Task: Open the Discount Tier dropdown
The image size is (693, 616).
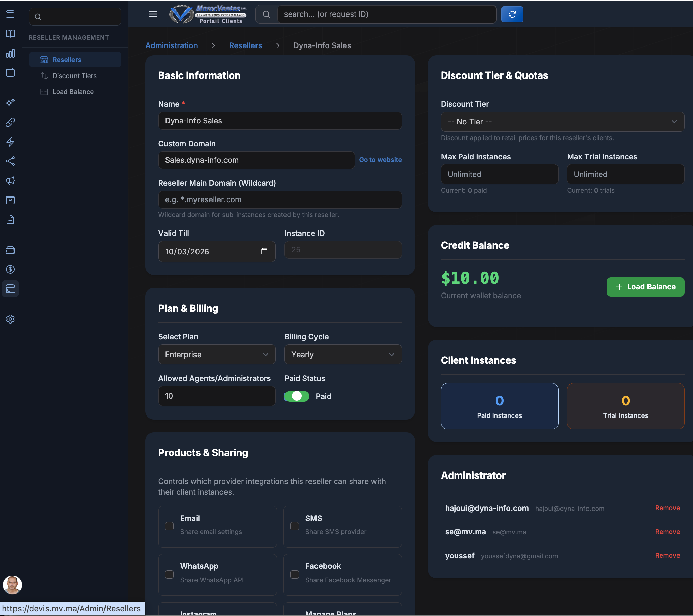Action: [x=562, y=122]
